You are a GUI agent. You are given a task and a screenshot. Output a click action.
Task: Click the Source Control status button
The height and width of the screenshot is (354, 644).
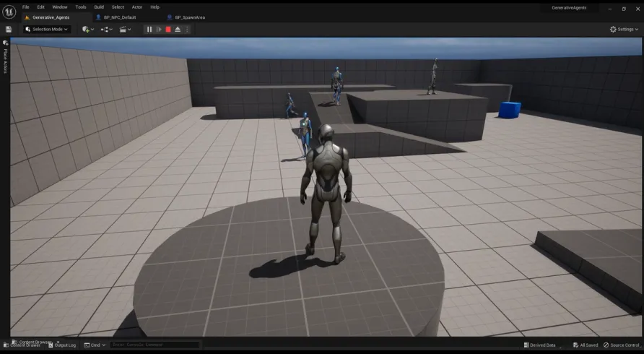[621, 345]
